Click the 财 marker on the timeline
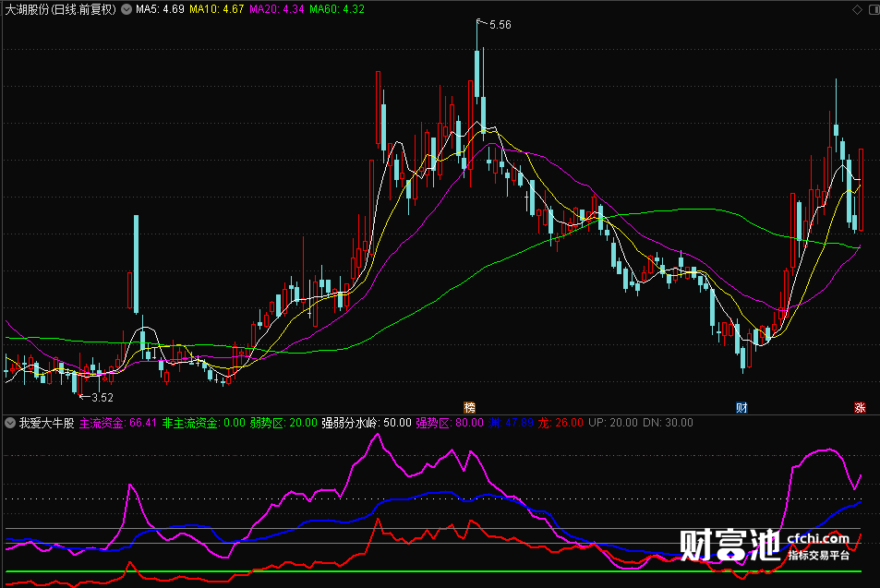 coord(741,408)
